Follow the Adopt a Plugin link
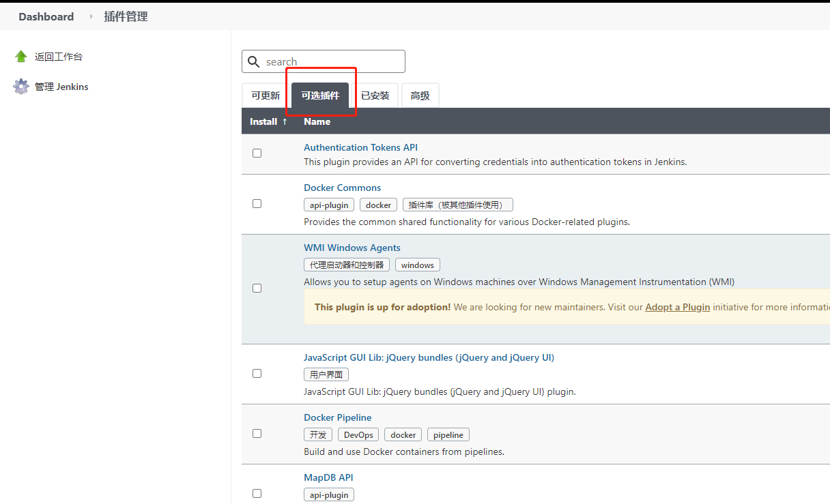 pos(678,307)
